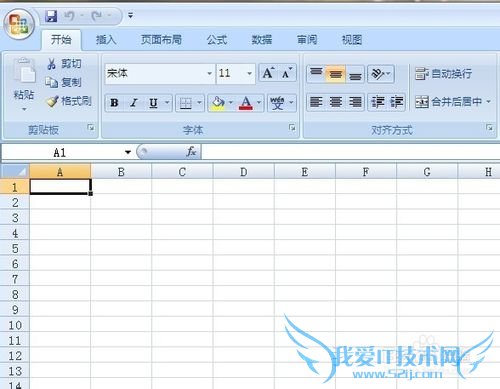Undo the last action
This screenshot has width=500, height=389.
69,16
